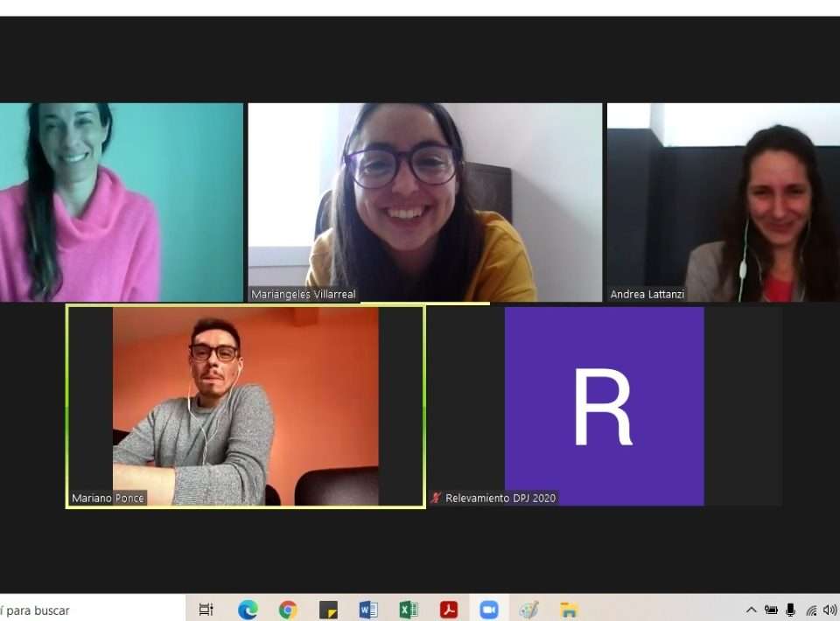Click the battery status tray icon
840x621 pixels.
tap(771, 610)
